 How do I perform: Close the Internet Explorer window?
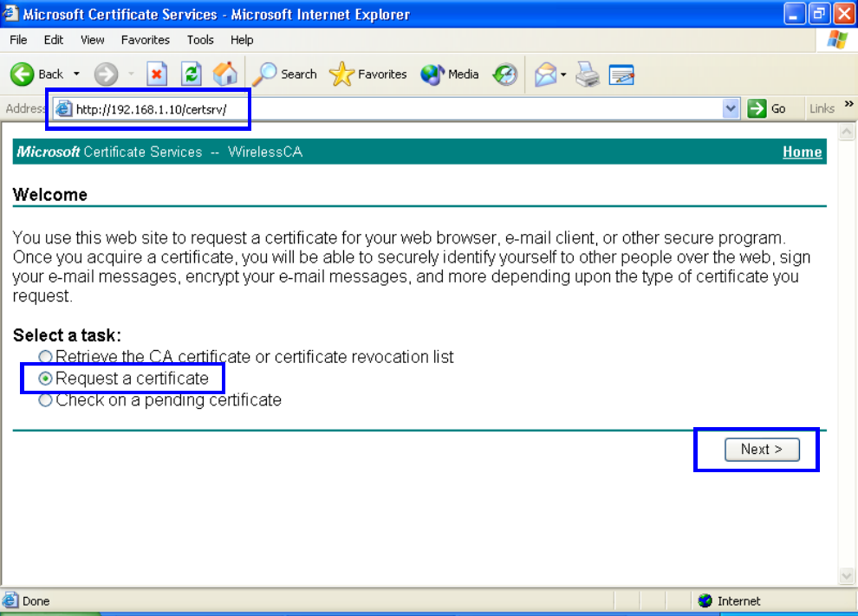[844, 14]
